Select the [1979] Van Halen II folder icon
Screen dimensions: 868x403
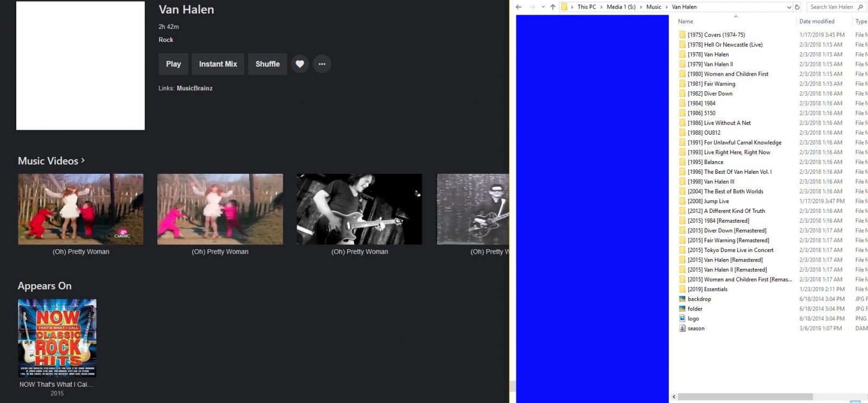click(x=682, y=64)
